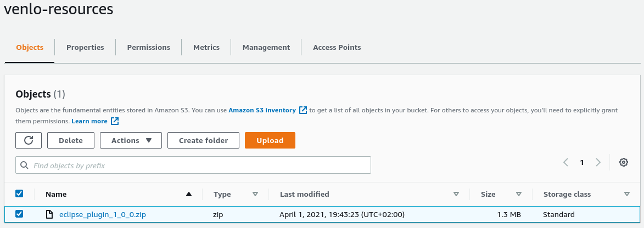Click the 1.3 MB size cell
Image resolution: width=644 pixels, height=228 pixels.
click(x=508, y=214)
